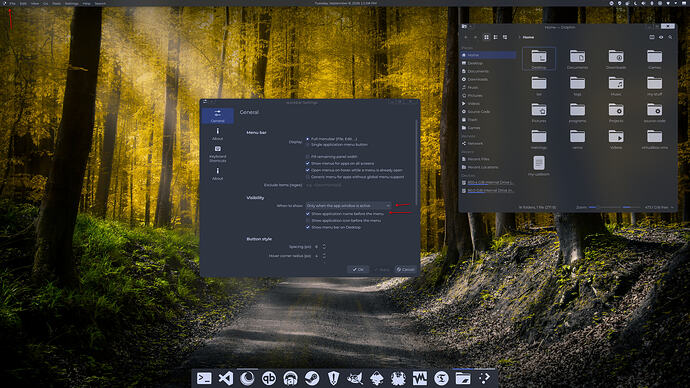This screenshot has height=388, width=690.
Task: Select Downloads in Dolphin's Places sidebar
Action: pyautogui.click(x=488, y=80)
